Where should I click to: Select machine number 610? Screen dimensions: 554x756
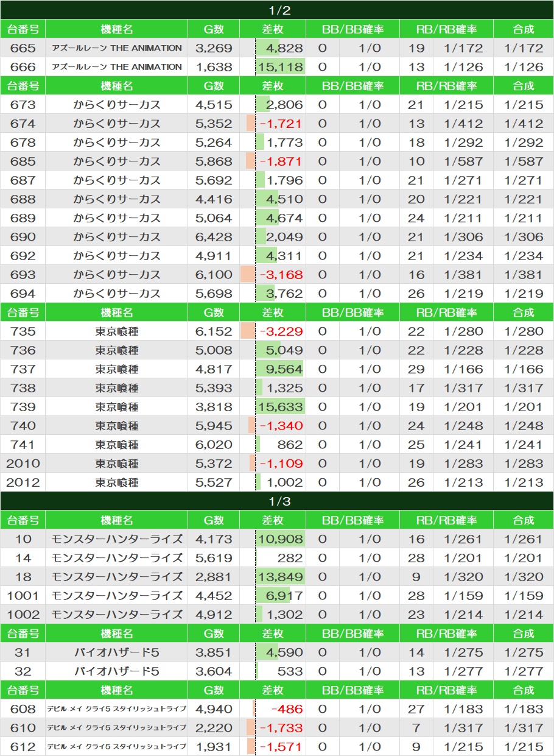point(23,728)
